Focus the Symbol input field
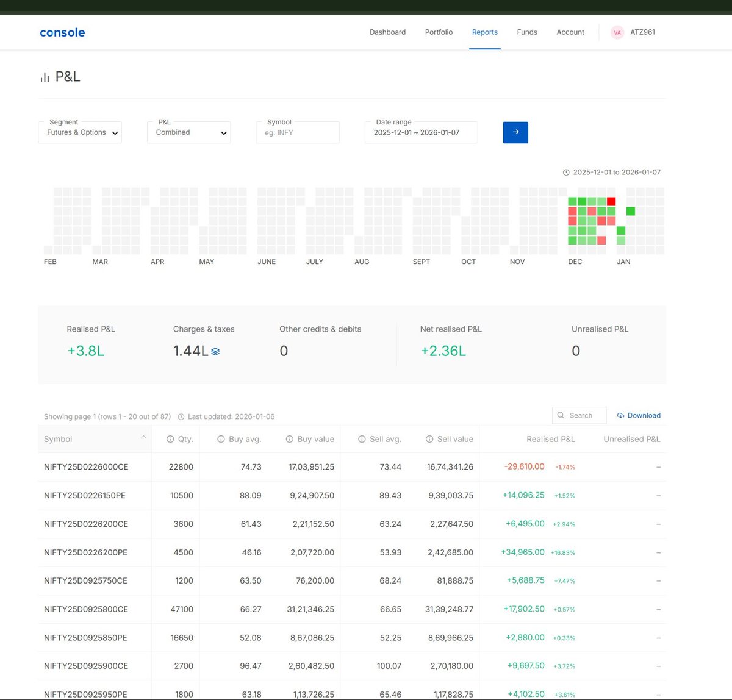Viewport: 732px width, 700px height. coord(298,132)
